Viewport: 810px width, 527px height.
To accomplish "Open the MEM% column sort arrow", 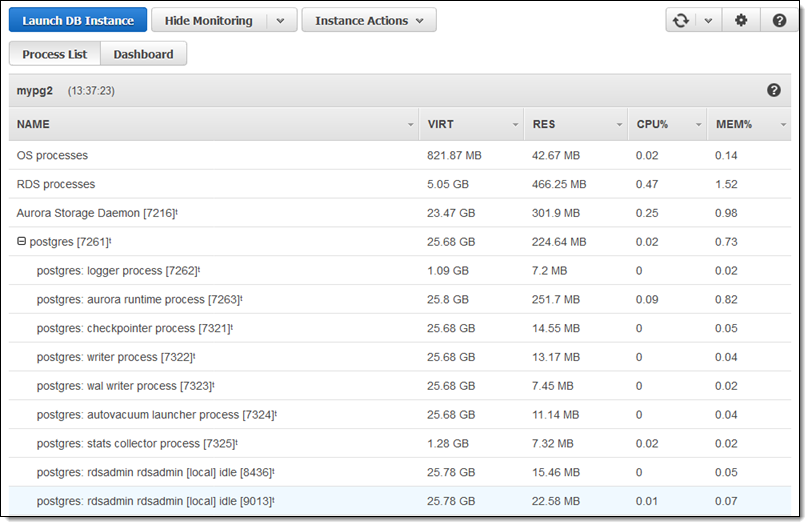I will [783, 125].
